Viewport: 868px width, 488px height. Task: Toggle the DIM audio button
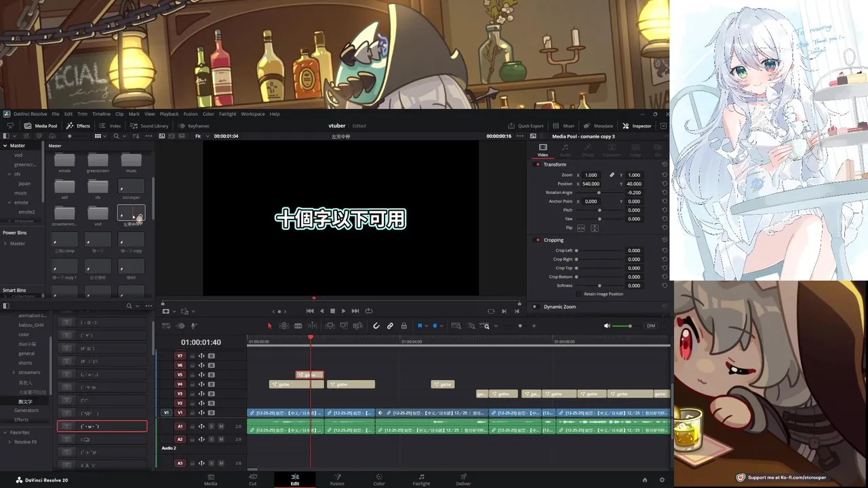(651, 326)
